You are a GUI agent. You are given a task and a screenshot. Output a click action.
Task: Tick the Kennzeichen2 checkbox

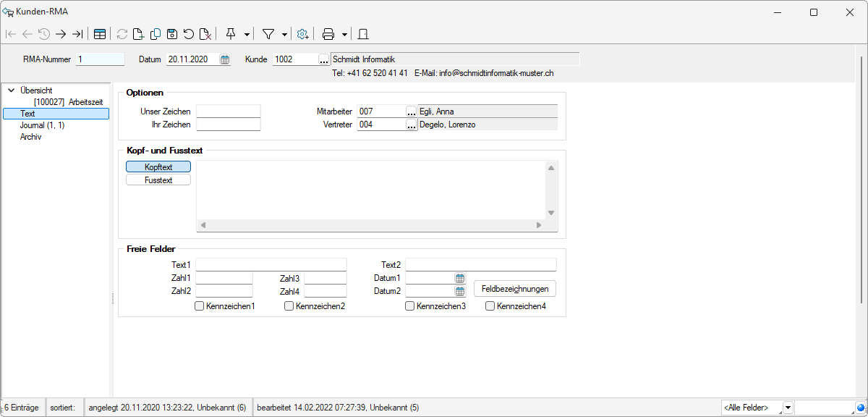click(289, 306)
